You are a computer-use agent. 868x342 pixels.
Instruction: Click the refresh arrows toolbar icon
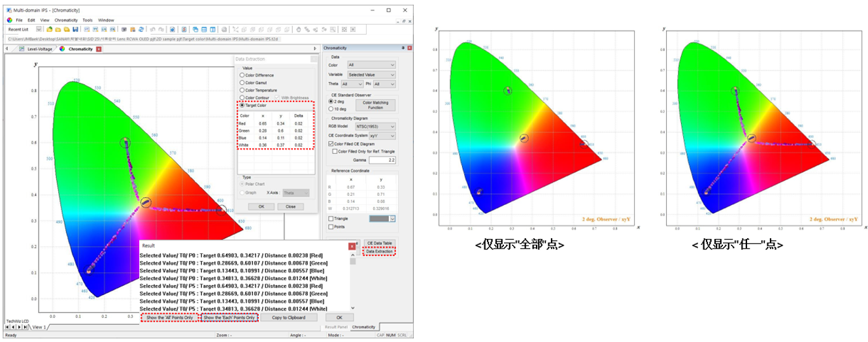click(141, 29)
